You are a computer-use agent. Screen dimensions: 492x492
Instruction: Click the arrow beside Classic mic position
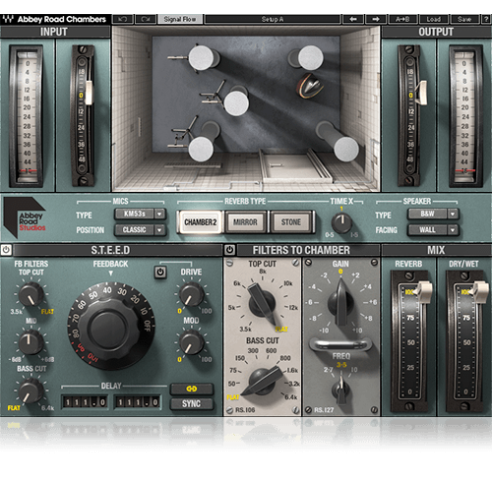[x=160, y=230]
